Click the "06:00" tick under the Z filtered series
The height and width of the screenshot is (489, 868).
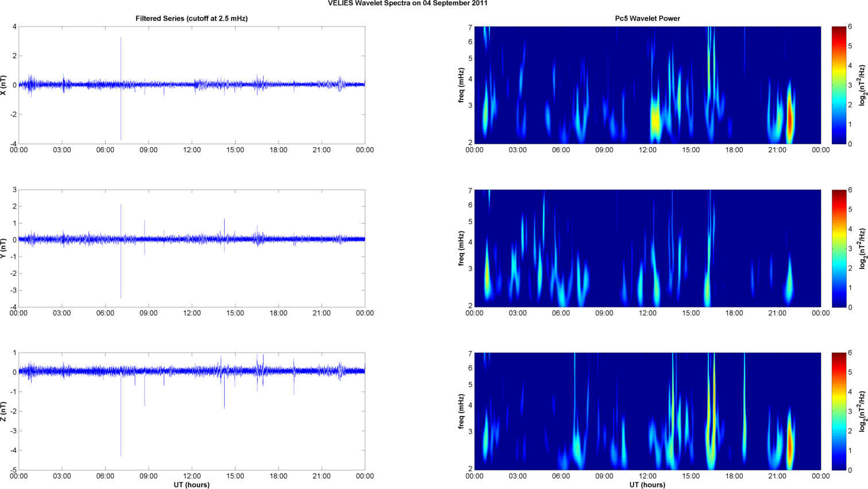[x=105, y=476]
